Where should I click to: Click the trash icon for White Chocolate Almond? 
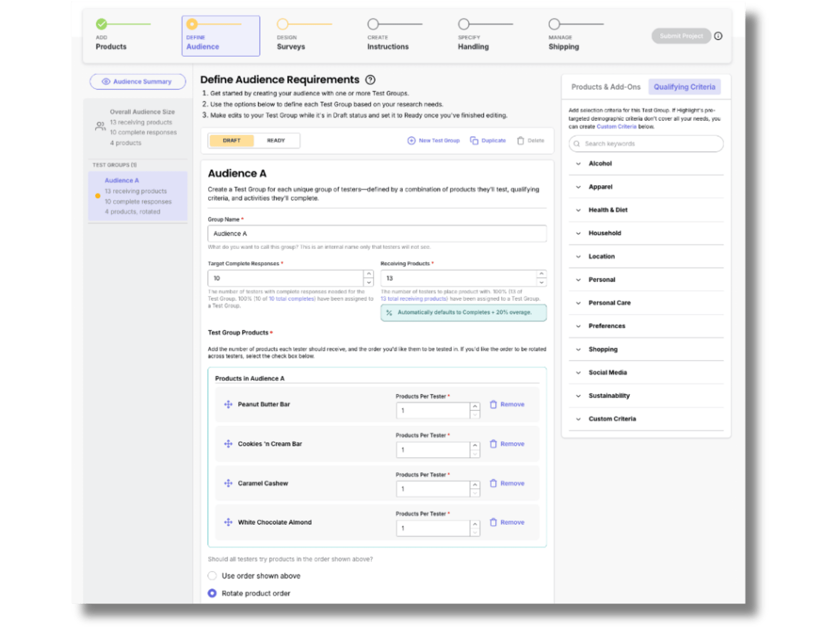tap(493, 522)
